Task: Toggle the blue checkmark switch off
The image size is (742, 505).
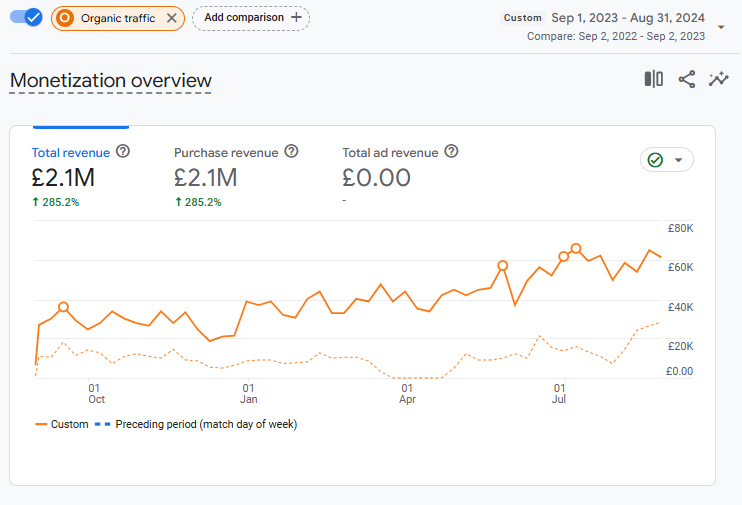Action: point(26,17)
